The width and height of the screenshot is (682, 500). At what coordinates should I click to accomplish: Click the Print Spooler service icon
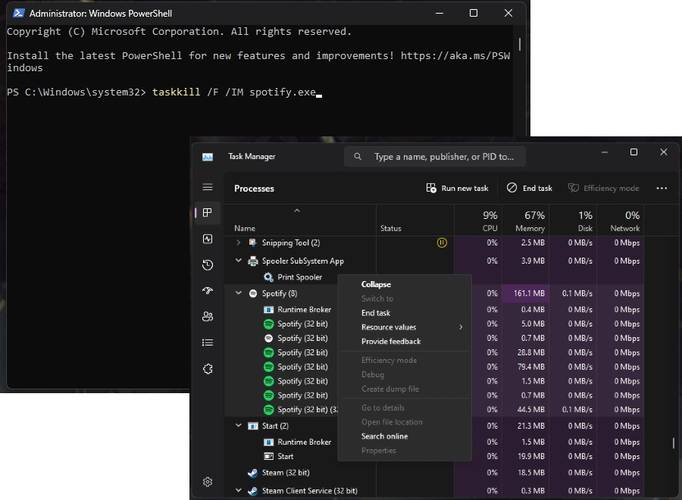(268, 277)
